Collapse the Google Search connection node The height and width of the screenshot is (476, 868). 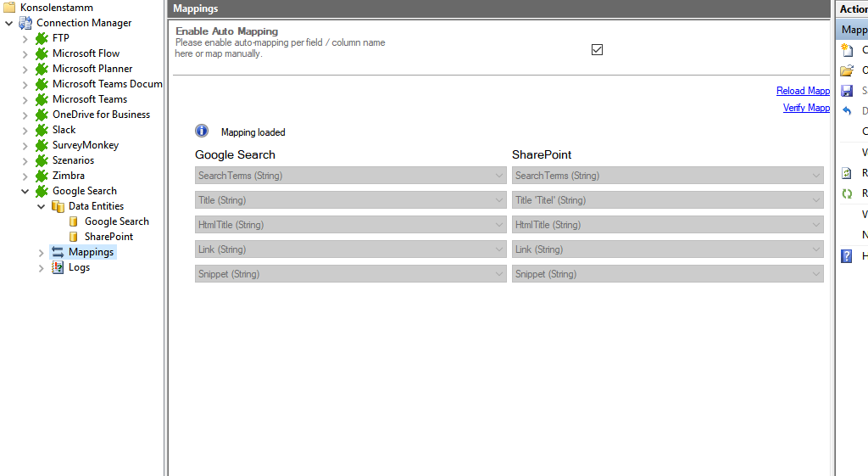pyautogui.click(x=25, y=191)
